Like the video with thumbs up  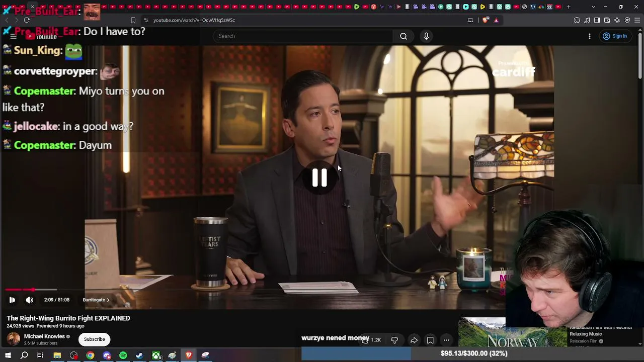371,340
